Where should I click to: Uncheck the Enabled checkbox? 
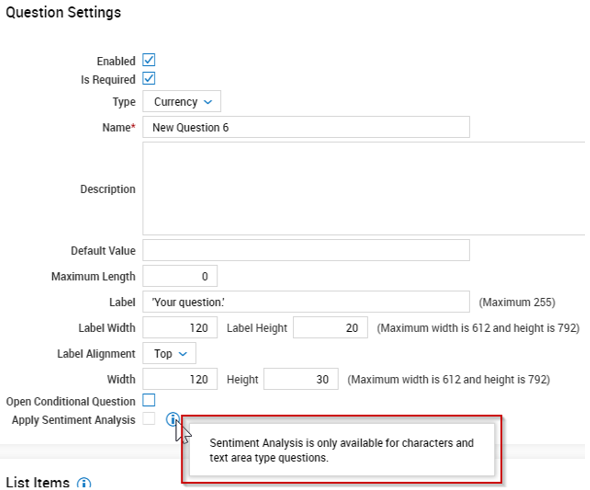tap(149, 60)
